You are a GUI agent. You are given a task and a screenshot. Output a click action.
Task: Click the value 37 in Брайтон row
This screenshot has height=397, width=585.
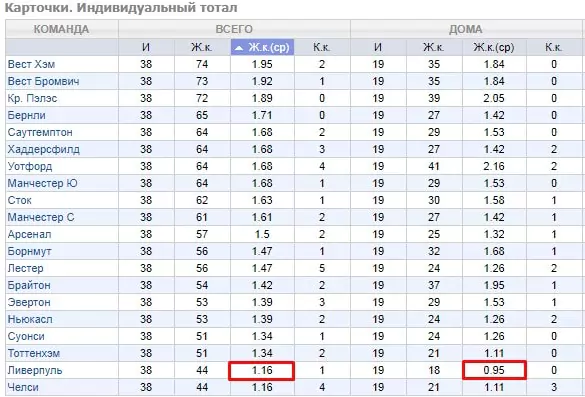tap(434, 285)
